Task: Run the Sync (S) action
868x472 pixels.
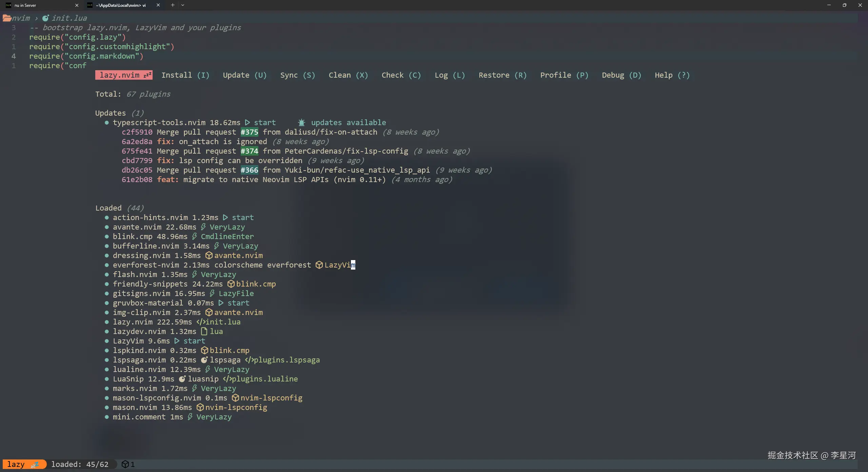Action: click(x=297, y=75)
